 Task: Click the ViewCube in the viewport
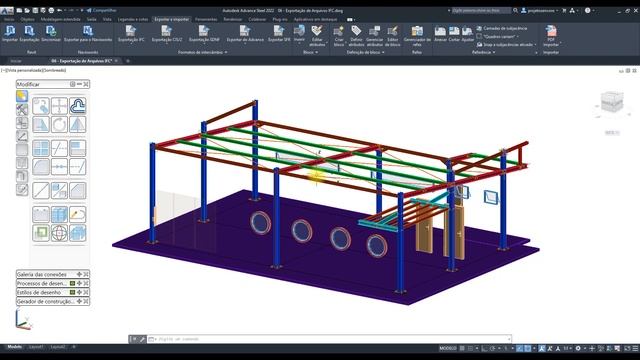click(x=612, y=102)
